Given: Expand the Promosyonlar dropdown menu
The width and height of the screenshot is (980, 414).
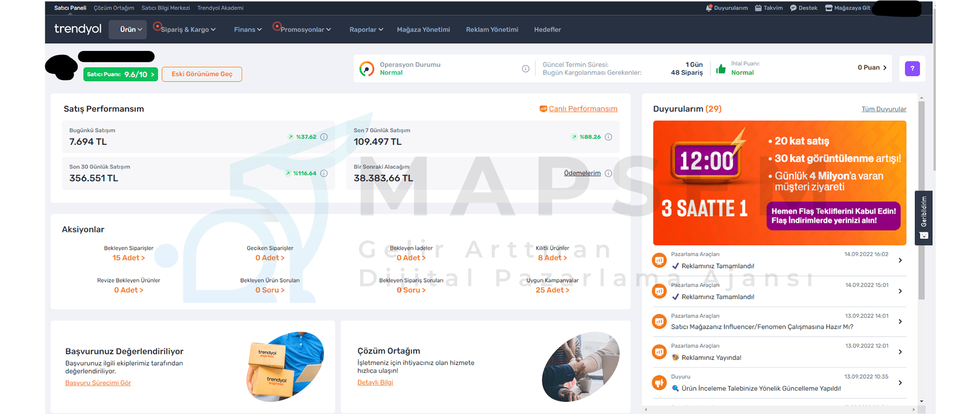Looking at the screenshot, I should tap(305, 30).
